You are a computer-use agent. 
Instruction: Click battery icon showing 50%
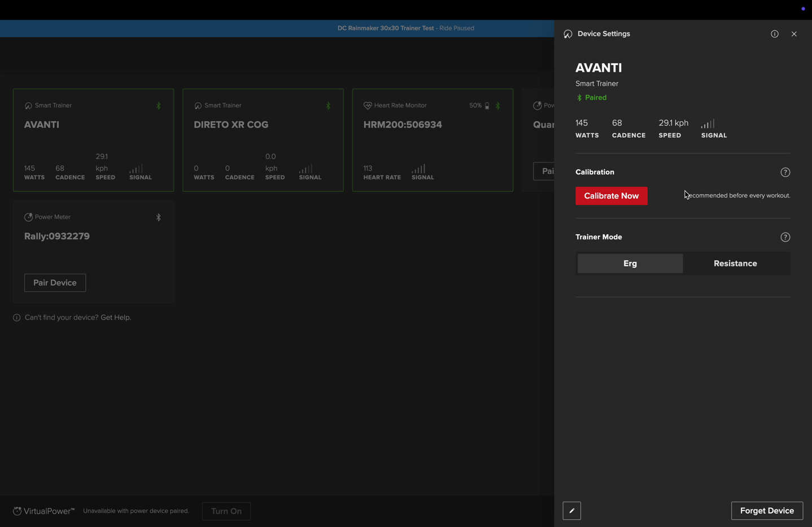487,106
